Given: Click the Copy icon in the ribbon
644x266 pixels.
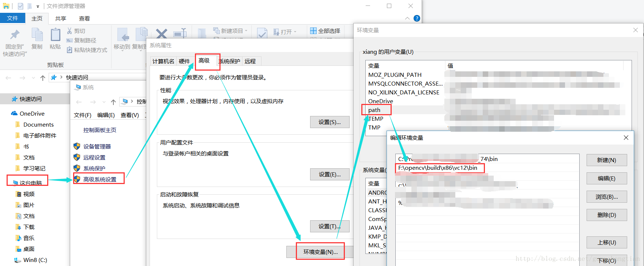Looking at the screenshot, I should pos(37,35).
